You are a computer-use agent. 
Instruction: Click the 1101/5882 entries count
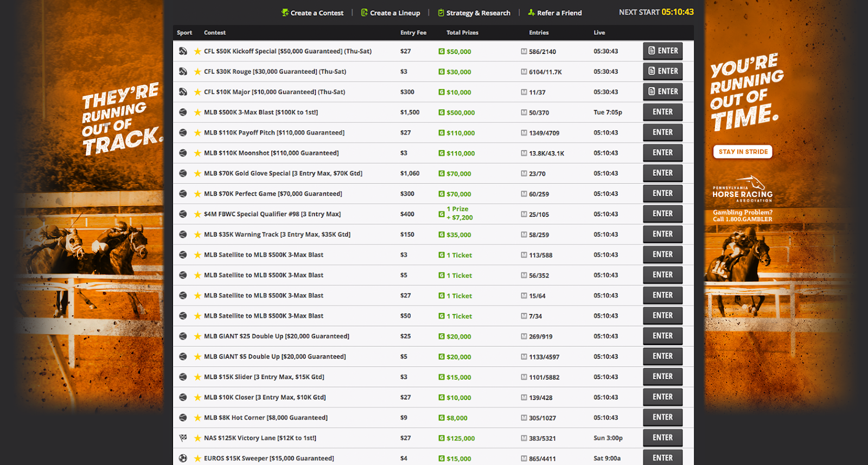(544, 377)
